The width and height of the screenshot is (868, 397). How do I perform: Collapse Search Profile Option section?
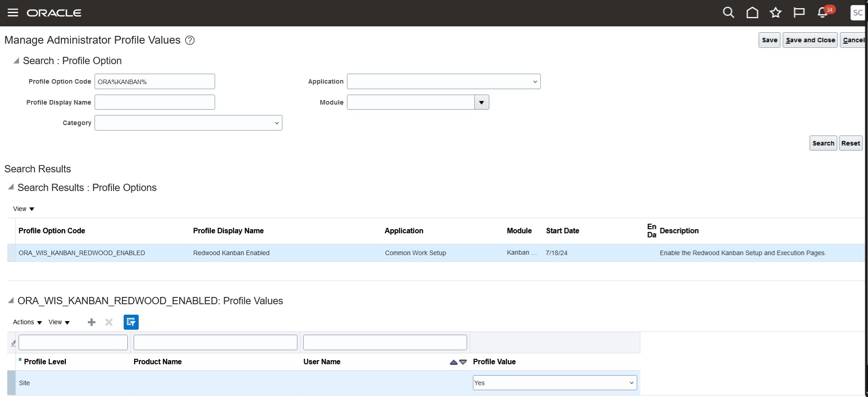(16, 60)
